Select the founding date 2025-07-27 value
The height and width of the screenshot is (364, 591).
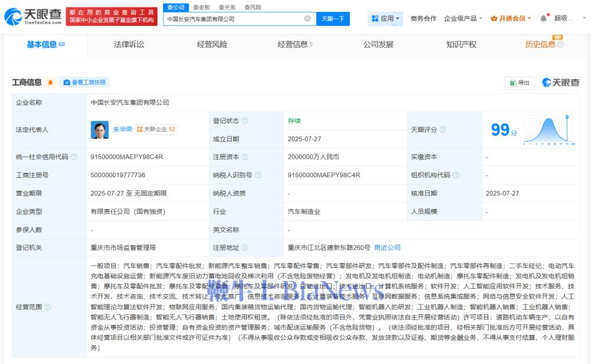(x=304, y=139)
